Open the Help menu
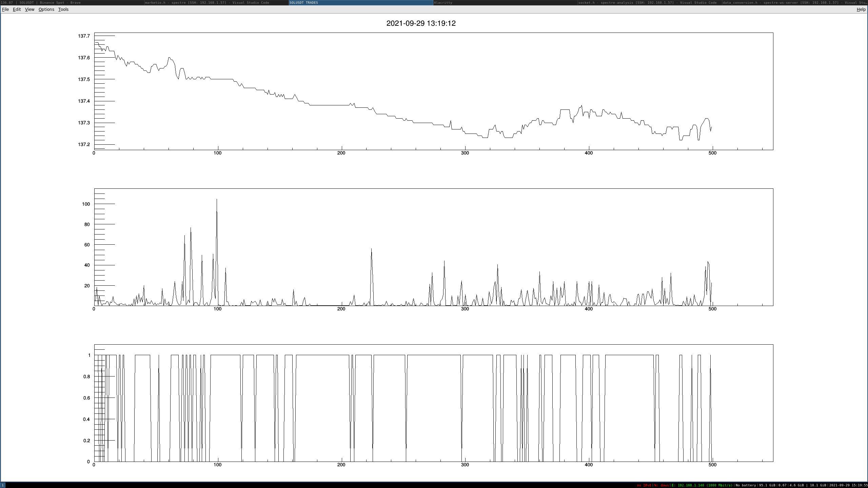 click(861, 9)
